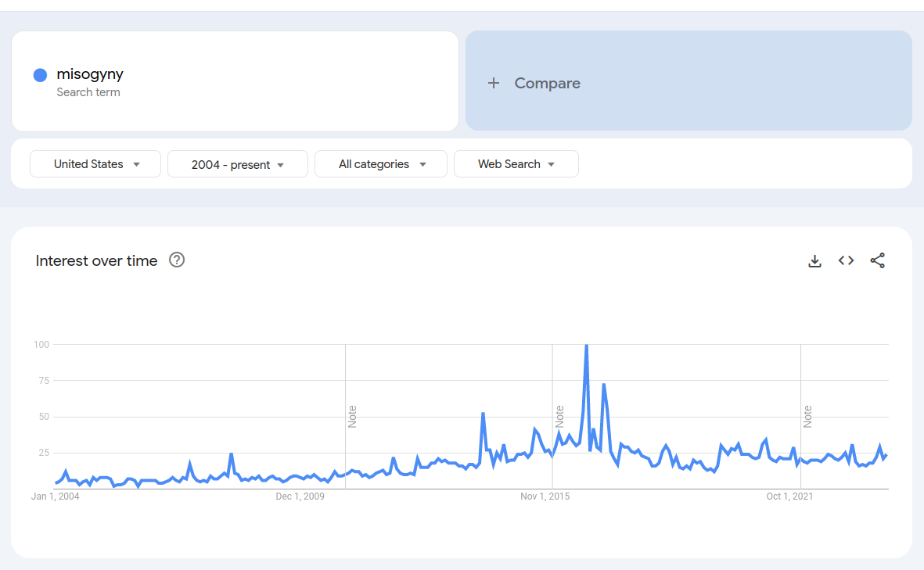
Task: Click the plus icon beside Compare
Action: (494, 83)
